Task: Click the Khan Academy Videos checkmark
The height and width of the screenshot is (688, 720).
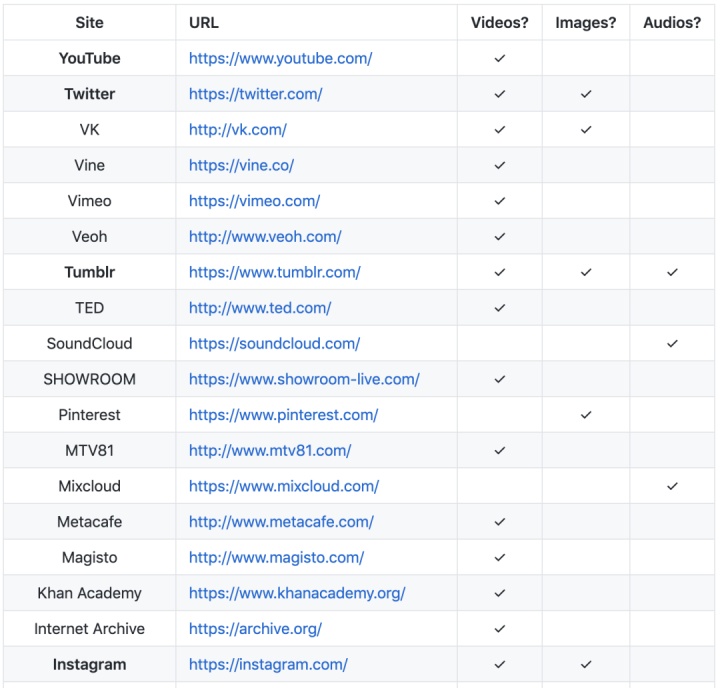Action: pyautogui.click(x=500, y=593)
